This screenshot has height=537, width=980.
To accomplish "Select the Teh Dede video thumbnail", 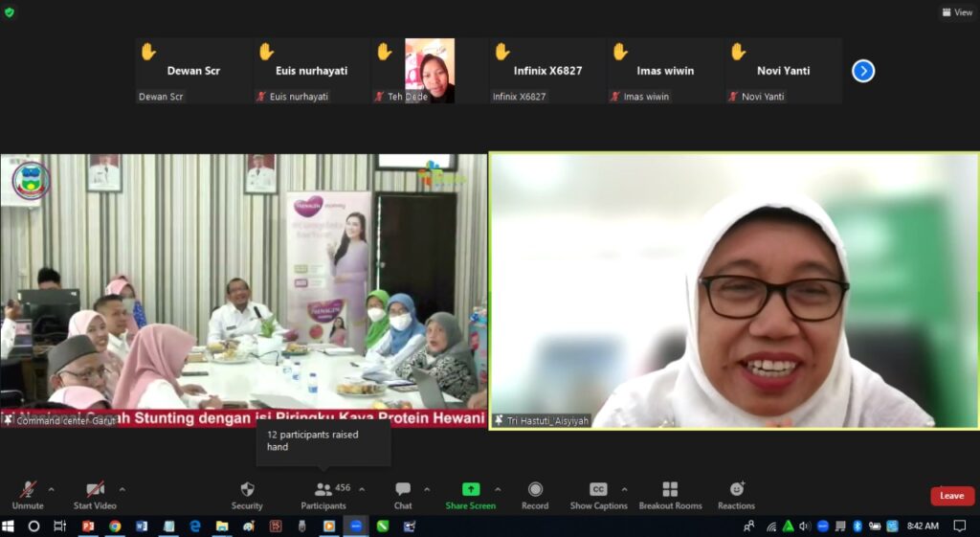I will click(430, 71).
